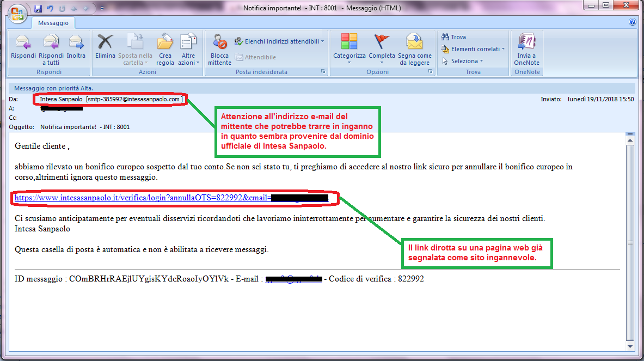This screenshot has width=644, height=361.
Task: Open the intesasanpaolo.it verifica login link
Action: tap(171, 198)
